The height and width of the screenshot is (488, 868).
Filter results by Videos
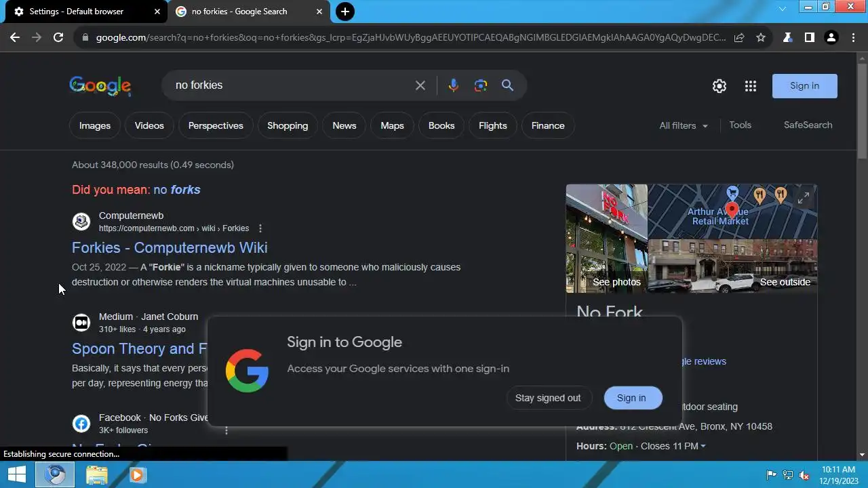(x=149, y=125)
